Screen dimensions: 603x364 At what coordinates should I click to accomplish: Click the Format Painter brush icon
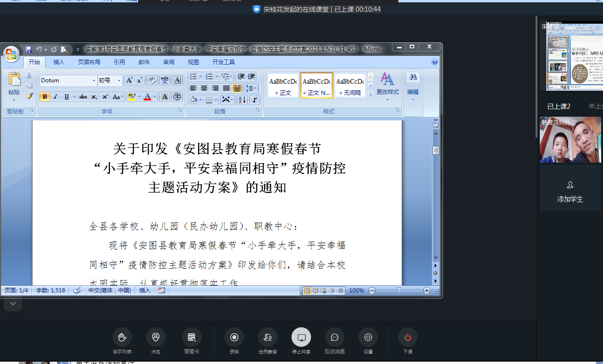click(29, 96)
